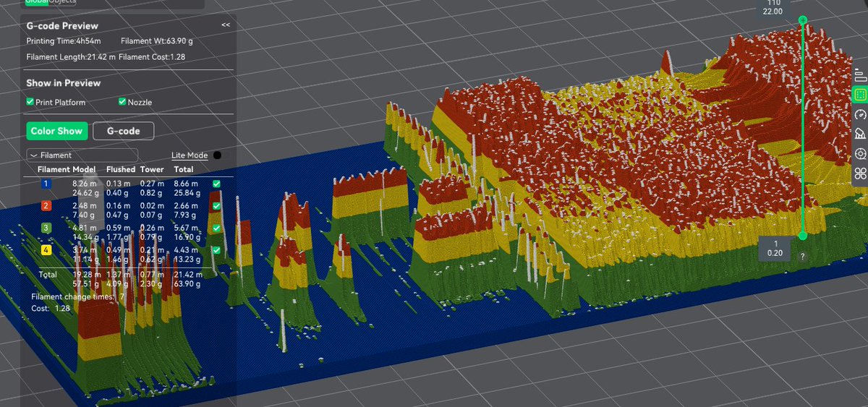Click the flow/pyramid view icon in right toolbar
The image size is (868, 407).
pos(860,134)
